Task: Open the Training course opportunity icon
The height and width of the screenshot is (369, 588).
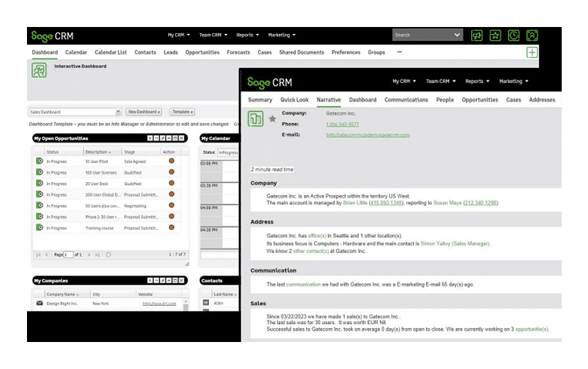Action: (x=39, y=228)
